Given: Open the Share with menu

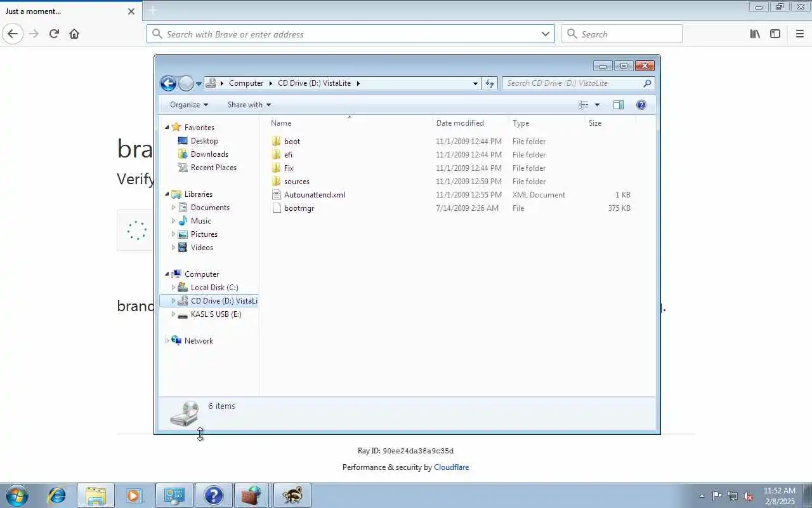Looking at the screenshot, I should [249, 105].
